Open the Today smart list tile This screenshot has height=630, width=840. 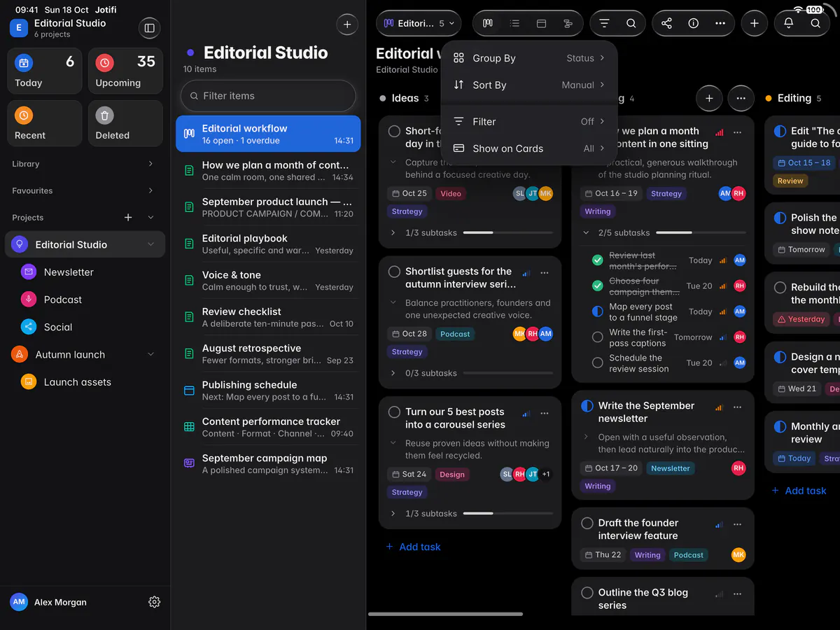tap(45, 71)
